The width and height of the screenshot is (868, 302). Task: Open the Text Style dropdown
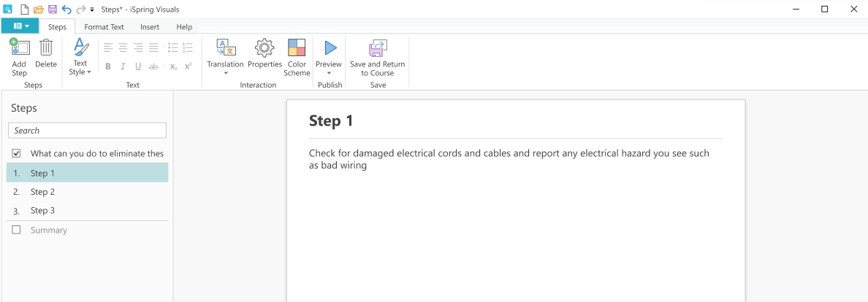click(x=80, y=57)
